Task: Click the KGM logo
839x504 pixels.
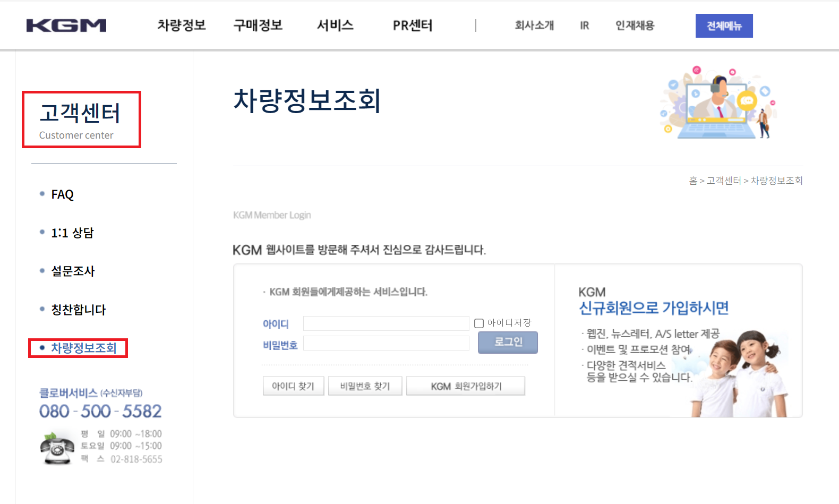Action: 66,25
